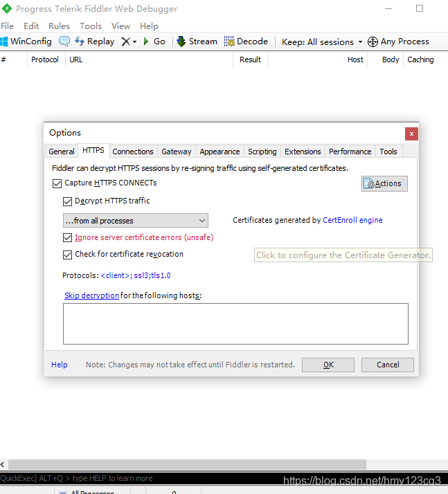Image resolution: width=448 pixels, height=494 pixels.
Task: Open the Tools menu
Action: click(x=91, y=26)
